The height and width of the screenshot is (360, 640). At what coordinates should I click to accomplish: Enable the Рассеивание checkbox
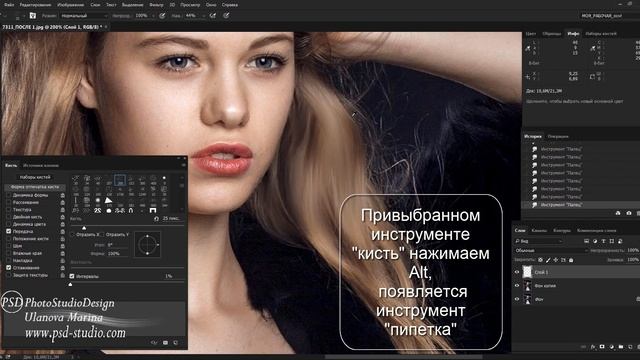pyautogui.click(x=9, y=202)
